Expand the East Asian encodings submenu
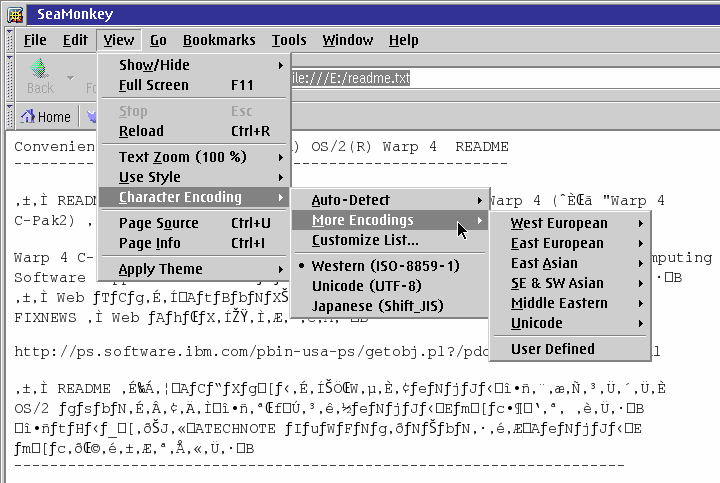Image resolution: width=720 pixels, height=483 pixels. click(x=544, y=263)
